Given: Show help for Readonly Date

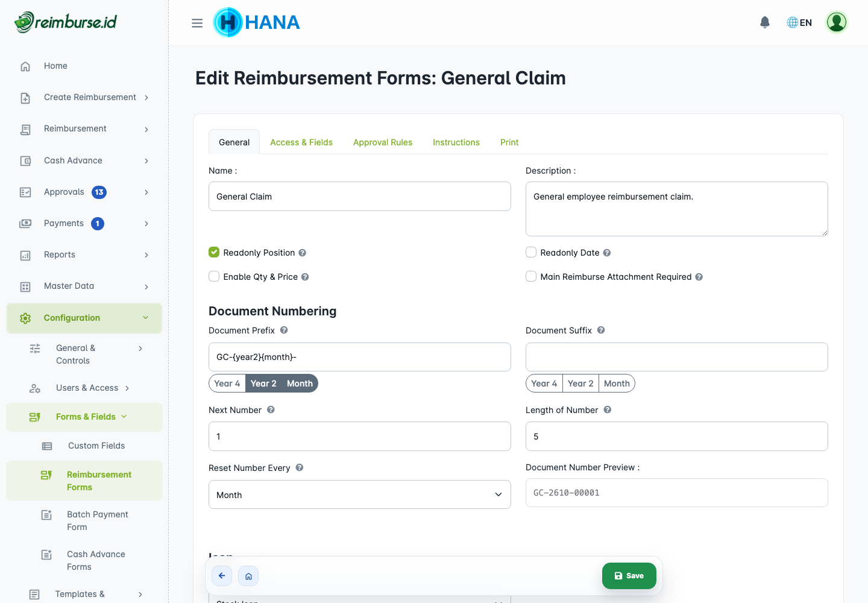Looking at the screenshot, I should click(607, 253).
